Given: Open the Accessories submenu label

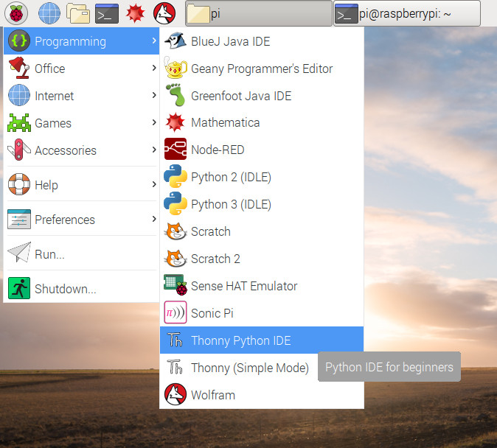Looking at the screenshot, I should (x=66, y=150).
